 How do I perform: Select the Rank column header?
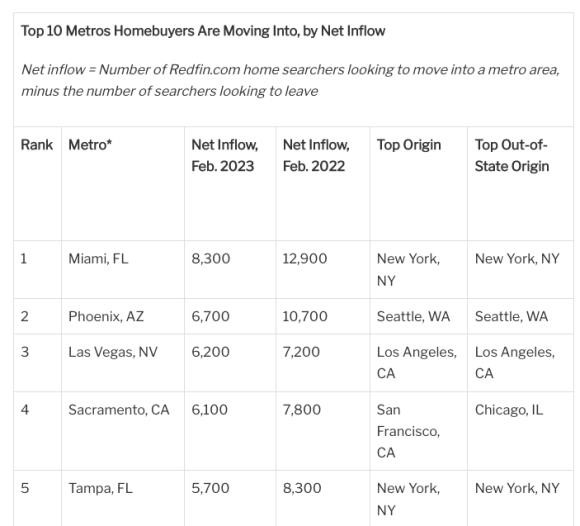click(37, 145)
